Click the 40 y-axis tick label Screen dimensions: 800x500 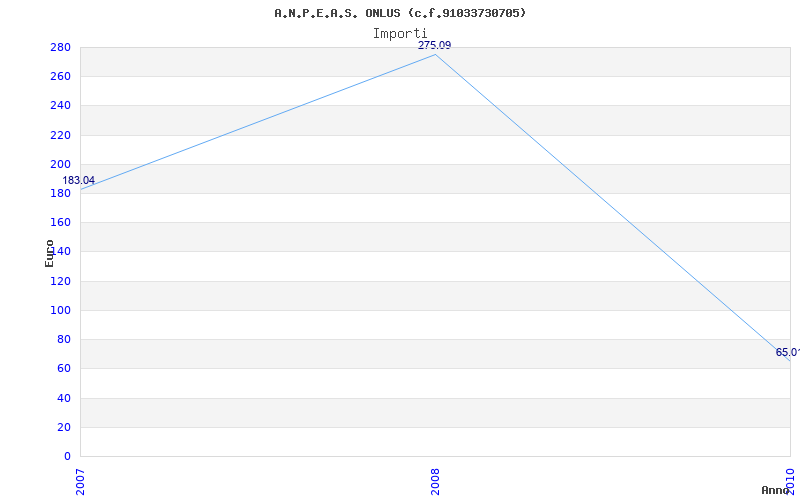tap(63, 398)
